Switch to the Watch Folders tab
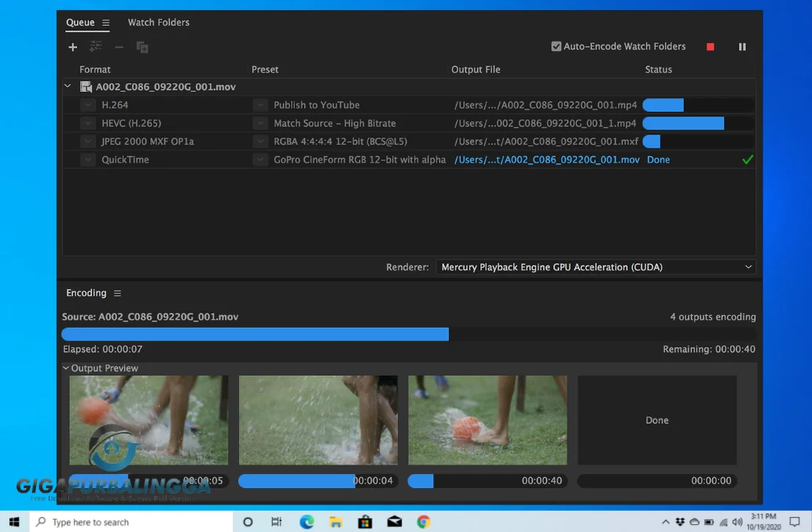Screen dimensions: 812x532 coord(159,22)
